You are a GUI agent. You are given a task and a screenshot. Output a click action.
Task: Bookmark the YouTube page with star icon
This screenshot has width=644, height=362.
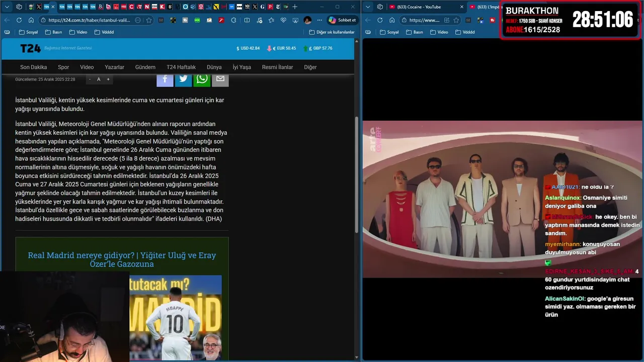[456, 20]
